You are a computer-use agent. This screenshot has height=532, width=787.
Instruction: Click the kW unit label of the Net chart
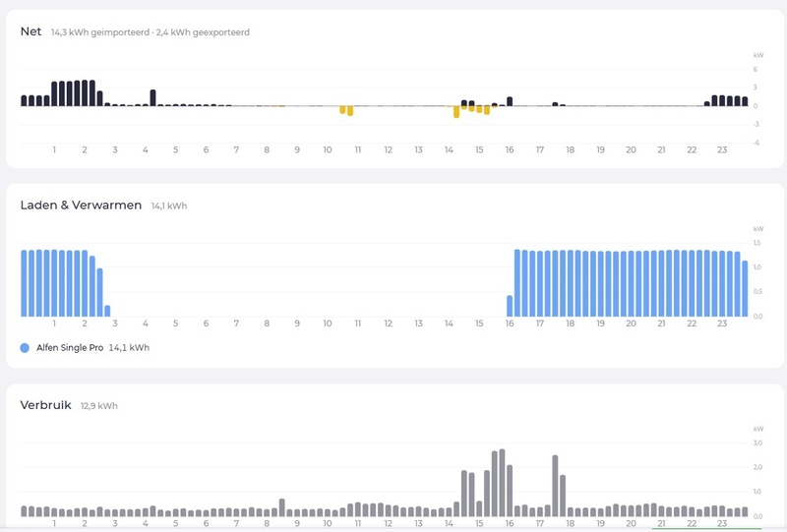click(x=758, y=55)
